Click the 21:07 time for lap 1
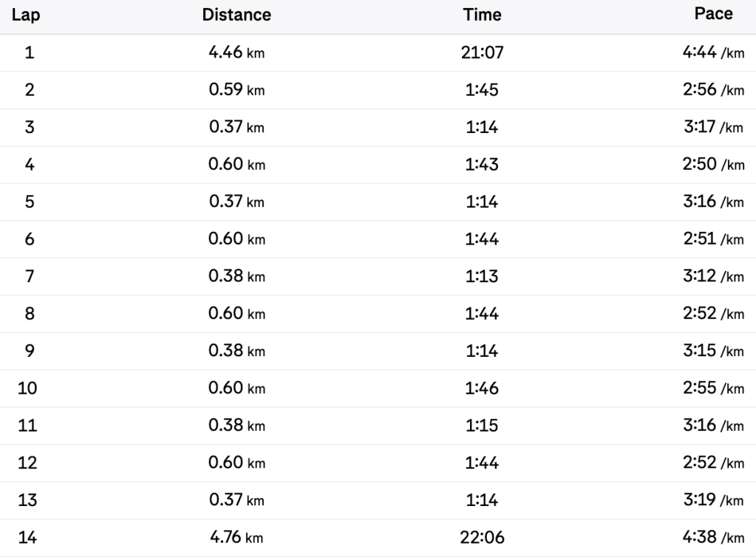The width and height of the screenshot is (756, 557). pos(482,52)
